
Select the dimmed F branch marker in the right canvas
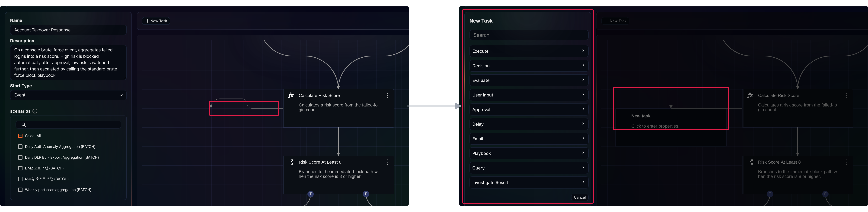pyautogui.click(x=825, y=194)
